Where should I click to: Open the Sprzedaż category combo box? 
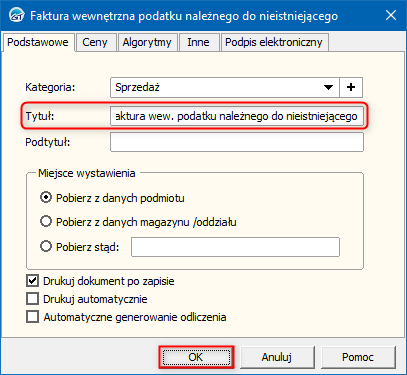(x=225, y=87)
